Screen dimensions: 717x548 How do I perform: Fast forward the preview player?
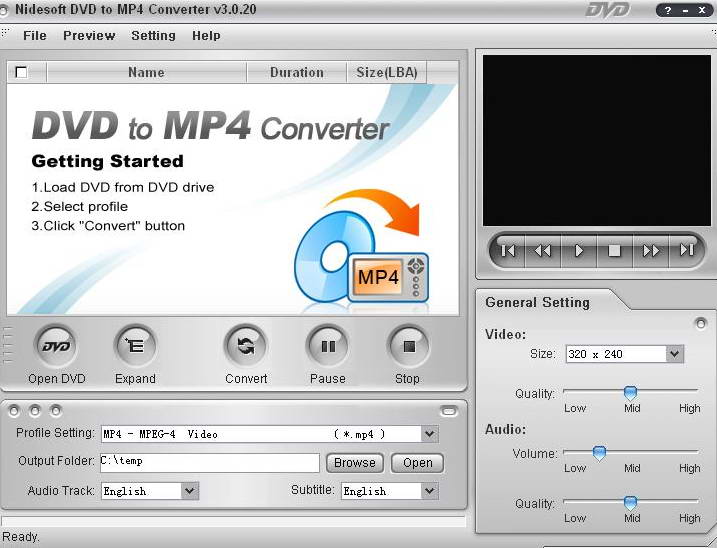pyautogui.click(x=651, y=251)
